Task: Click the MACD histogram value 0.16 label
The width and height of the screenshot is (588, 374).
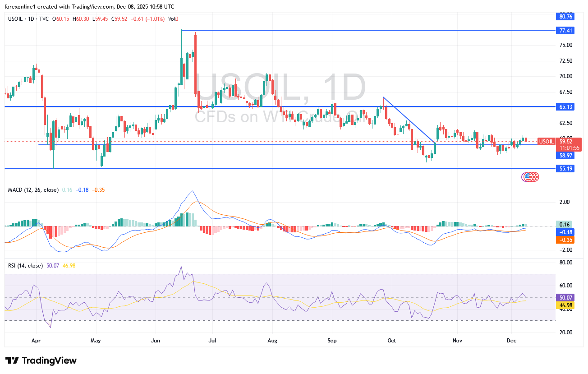Action: click(x=565, y=225)
